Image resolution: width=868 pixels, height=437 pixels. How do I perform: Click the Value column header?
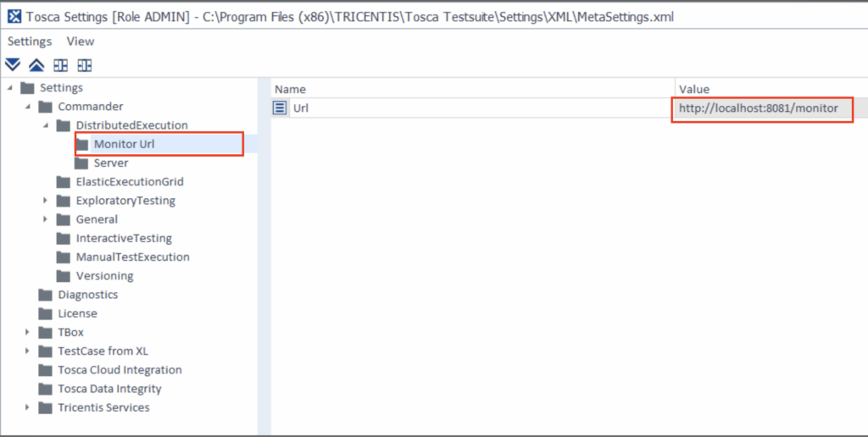pyautogui.click(x=771, y=89)
